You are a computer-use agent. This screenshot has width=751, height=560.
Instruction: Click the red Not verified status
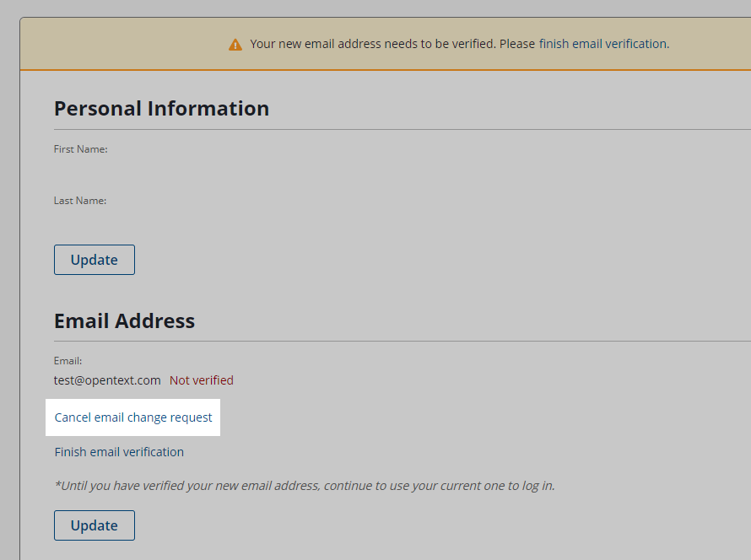(202, 380)
